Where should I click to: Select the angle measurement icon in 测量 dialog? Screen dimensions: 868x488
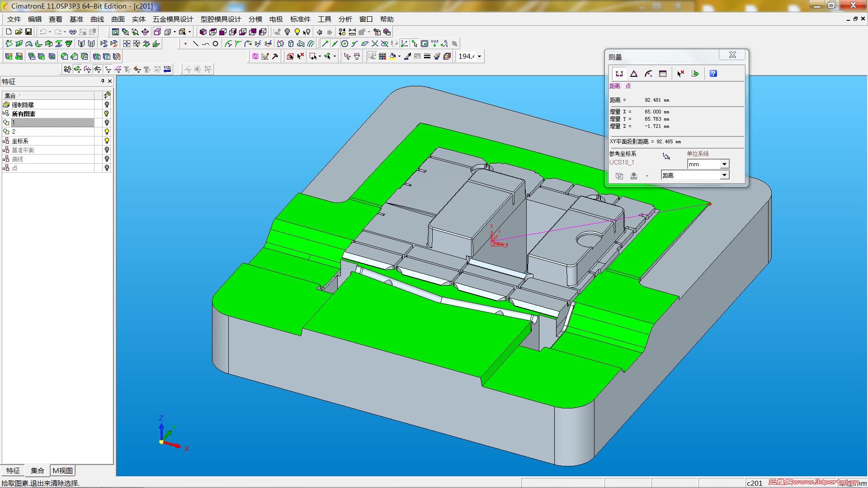(634, 74)
